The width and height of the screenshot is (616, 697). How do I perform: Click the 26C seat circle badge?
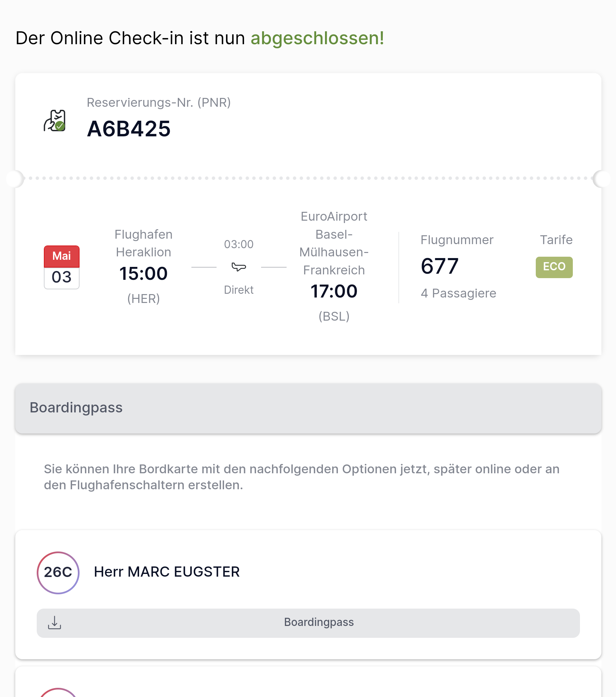click(58, 572)
